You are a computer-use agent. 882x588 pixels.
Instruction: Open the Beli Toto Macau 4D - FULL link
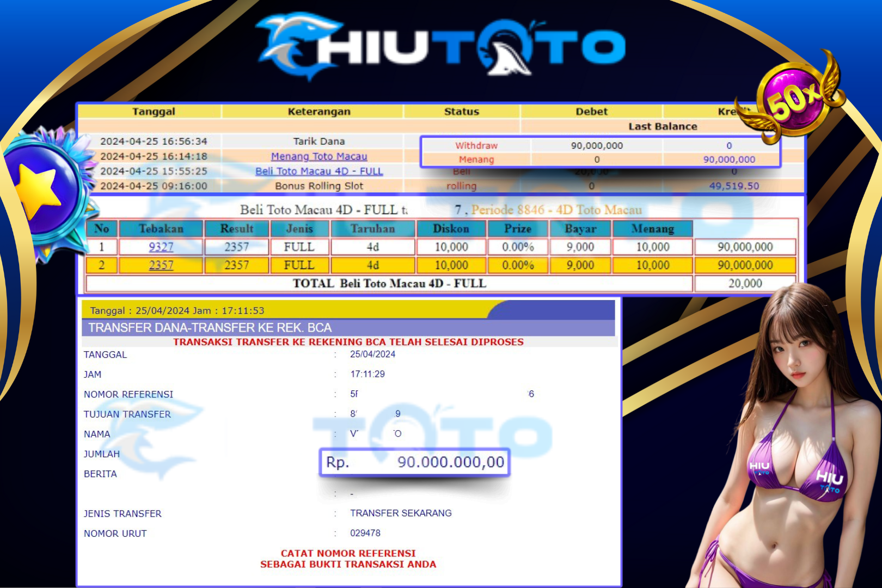pos(319,171)
